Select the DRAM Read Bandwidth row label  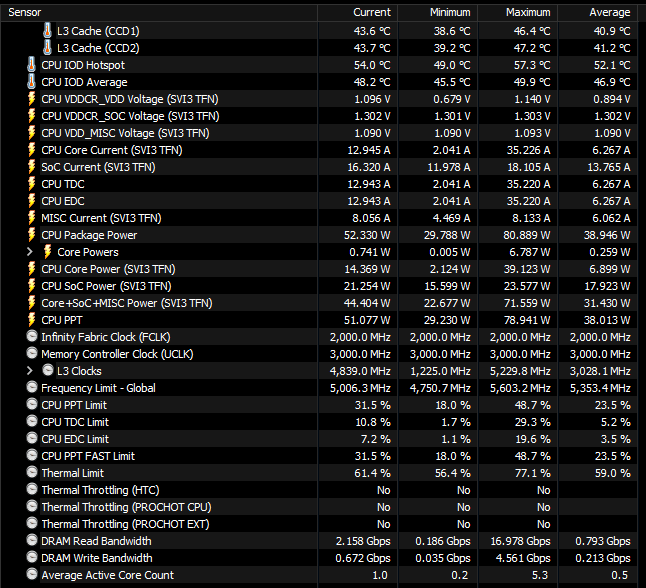(96, 541)
